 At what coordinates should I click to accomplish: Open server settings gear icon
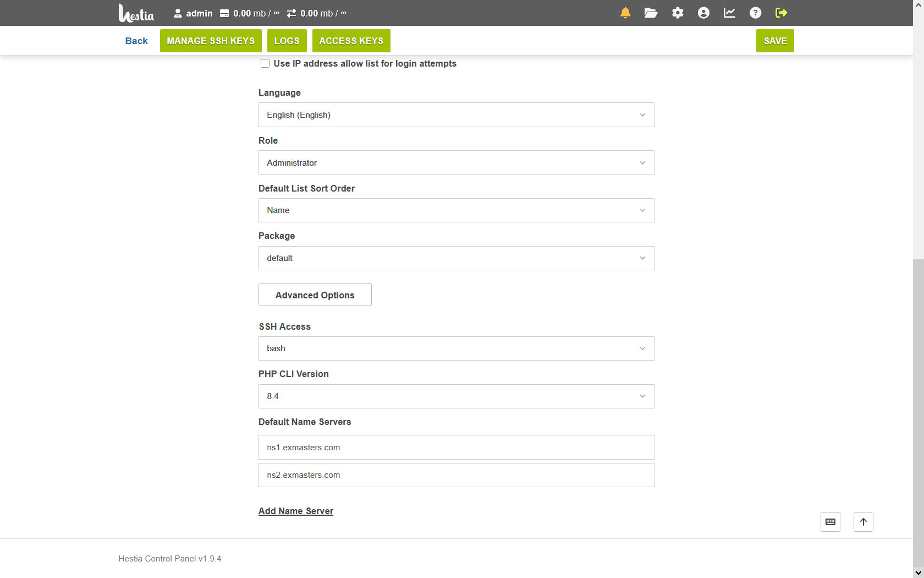678,13
